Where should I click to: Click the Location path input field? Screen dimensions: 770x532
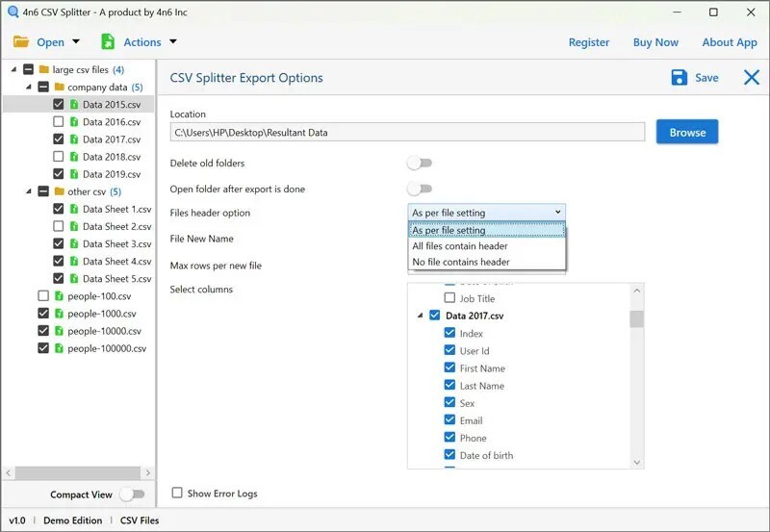[x=407, y=132]
